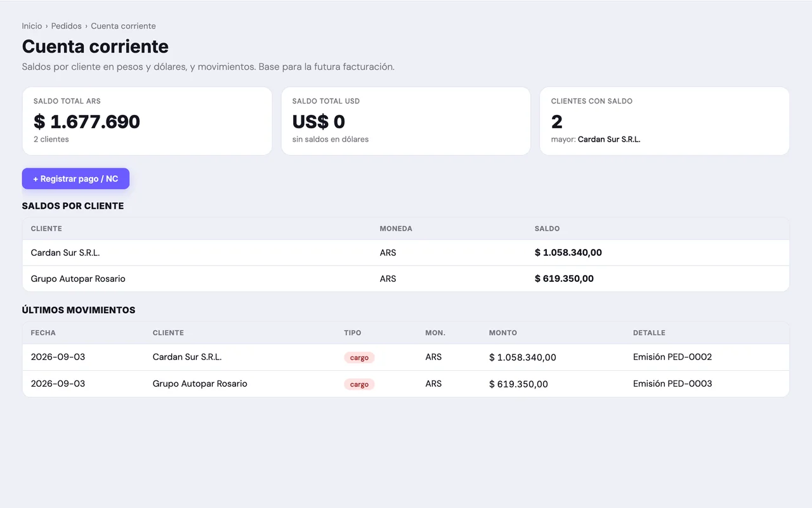Click the '2 clientes' caption under Saldo total ARS
This screenshot has width=812, height=508.
(51, 139)
